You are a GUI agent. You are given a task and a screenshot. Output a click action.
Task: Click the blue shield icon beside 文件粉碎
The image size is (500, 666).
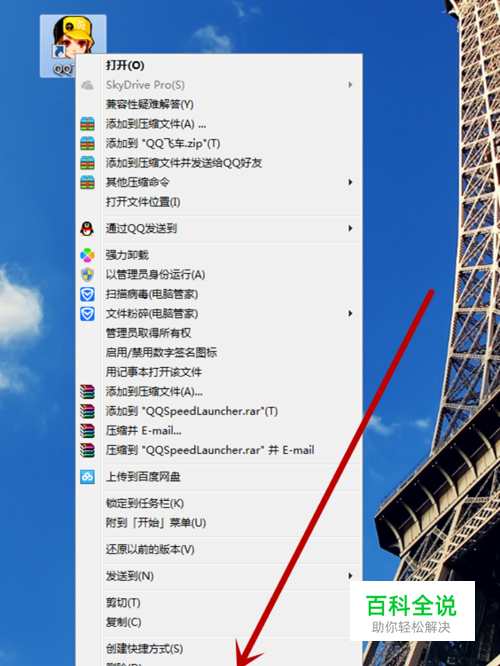[x=88, y=313]
